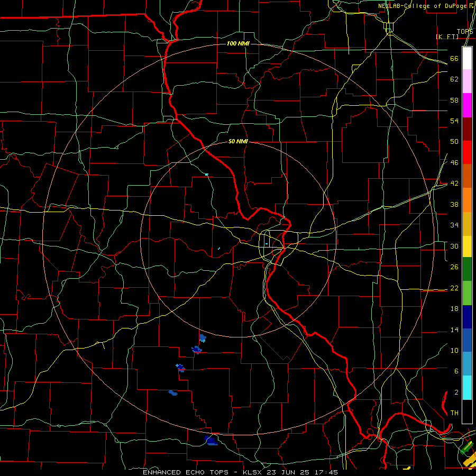Click the black TH swatch in legend
Image resolution: width=476 pixels, height=476 pixels.
click(x=467, y=411)
